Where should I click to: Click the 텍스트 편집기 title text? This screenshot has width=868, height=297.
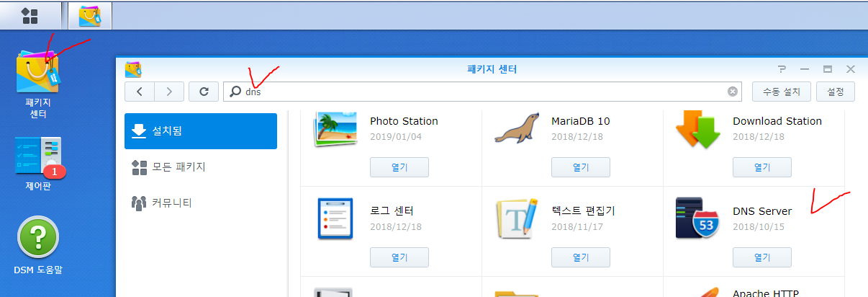click(583, 211)
